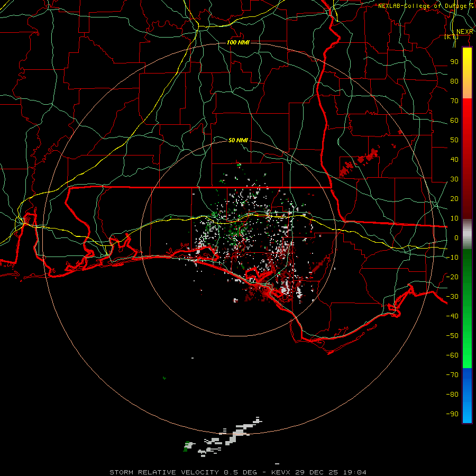Click the positive 70 scale label
This screenshot has width=476, height=476.
click(454, 101)
